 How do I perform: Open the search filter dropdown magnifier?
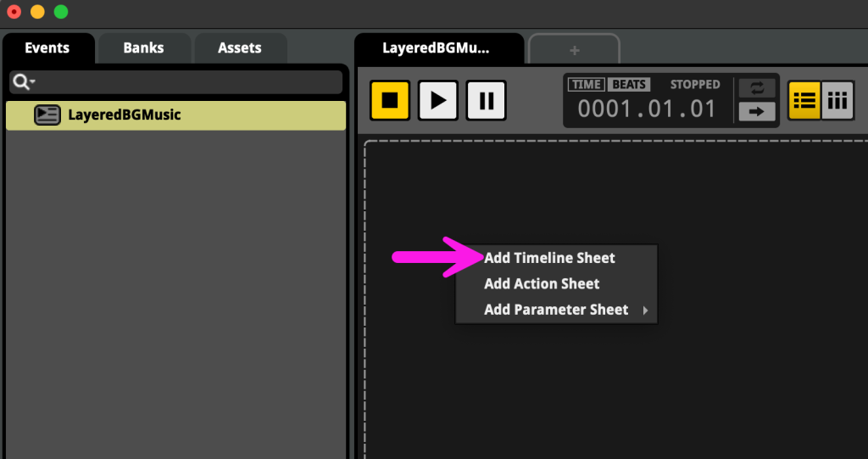[23, 81]
